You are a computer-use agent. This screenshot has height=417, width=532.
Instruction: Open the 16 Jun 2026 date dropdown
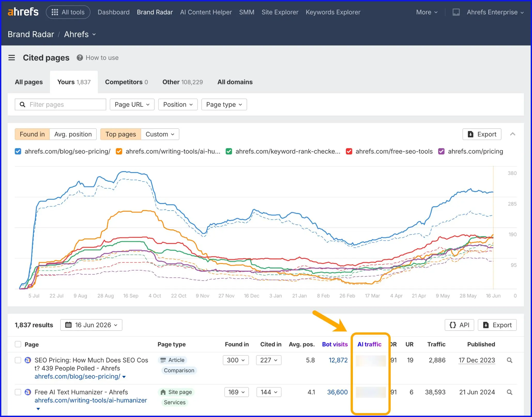[91, 325]
